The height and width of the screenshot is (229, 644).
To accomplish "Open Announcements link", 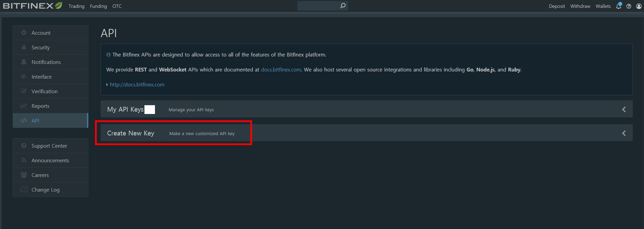I will click(50, 160).
